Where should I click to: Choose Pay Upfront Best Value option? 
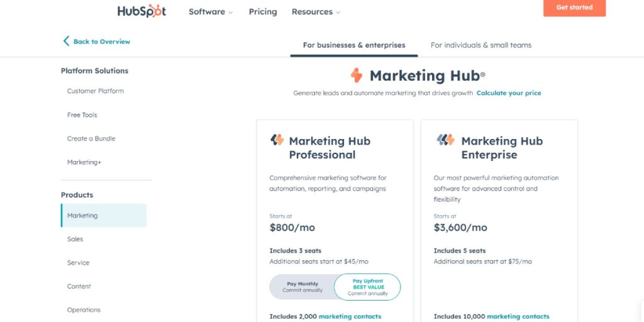tap(367, 287)
